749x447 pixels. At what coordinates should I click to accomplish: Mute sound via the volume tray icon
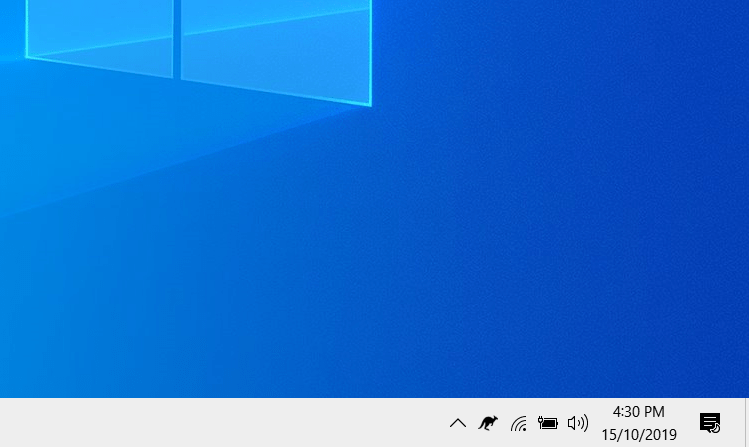[x=577, y=423]
